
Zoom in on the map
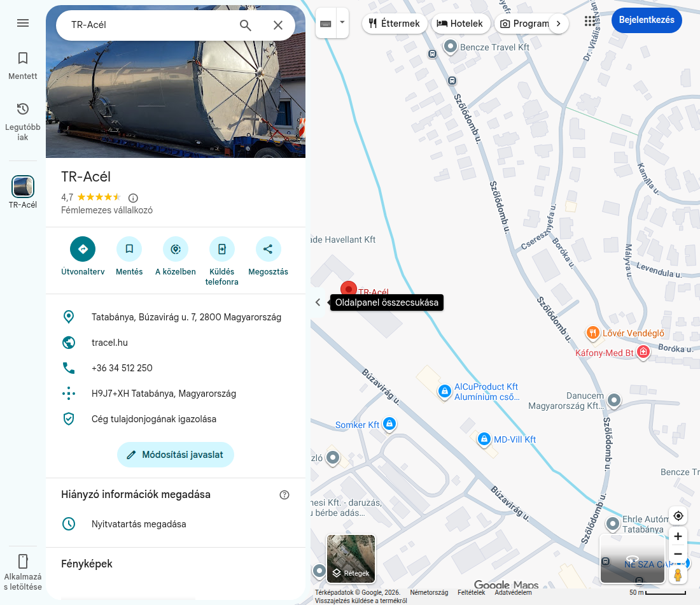coord(678,536)
